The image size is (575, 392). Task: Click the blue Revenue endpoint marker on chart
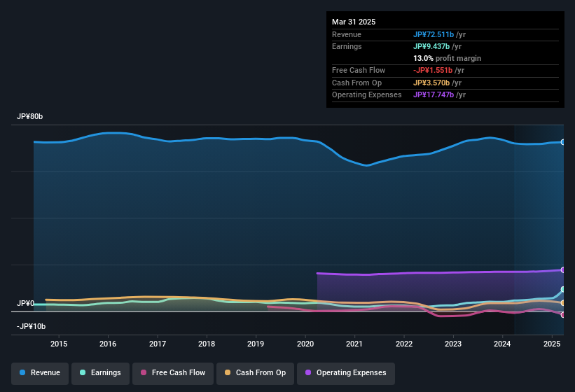[x=563, y=142]
